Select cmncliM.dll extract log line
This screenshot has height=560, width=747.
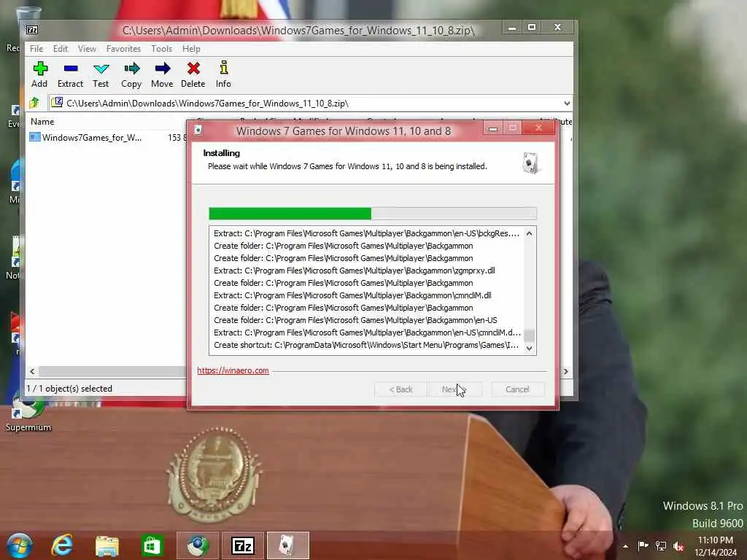(352, 295)
